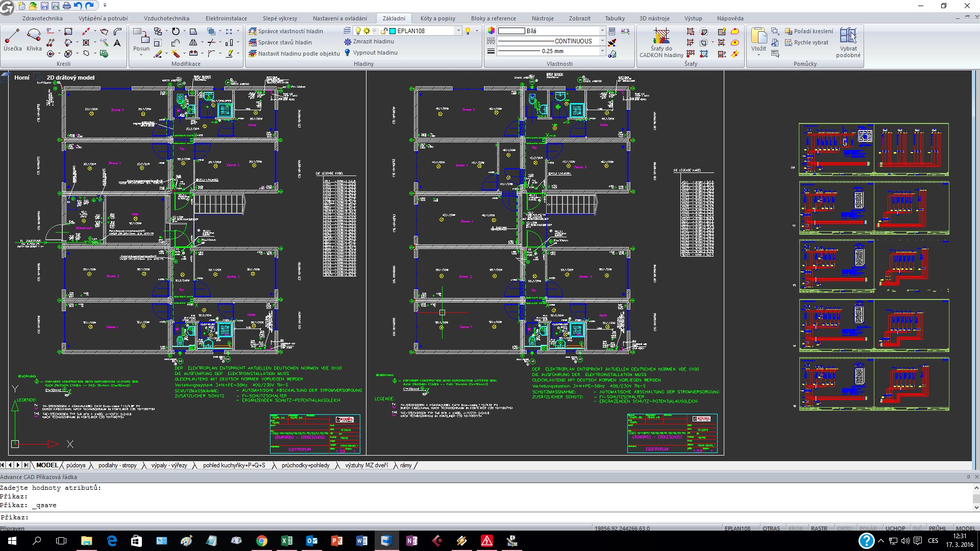Open Chrome from the Windows taskbar

coord(261,541)
